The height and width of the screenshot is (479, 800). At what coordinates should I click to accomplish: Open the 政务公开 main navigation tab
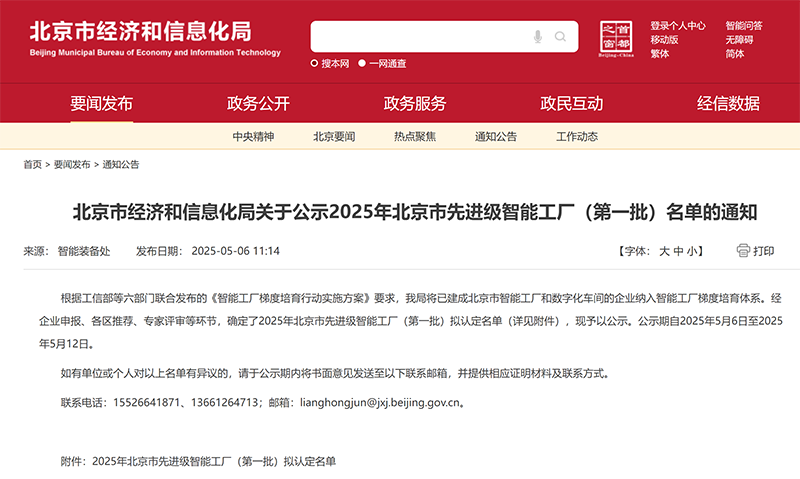258,103
